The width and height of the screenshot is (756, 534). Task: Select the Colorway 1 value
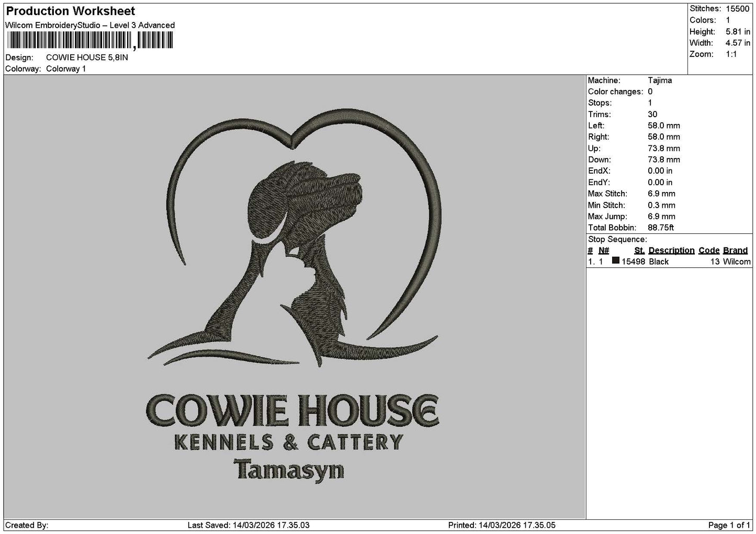point(66,69)
